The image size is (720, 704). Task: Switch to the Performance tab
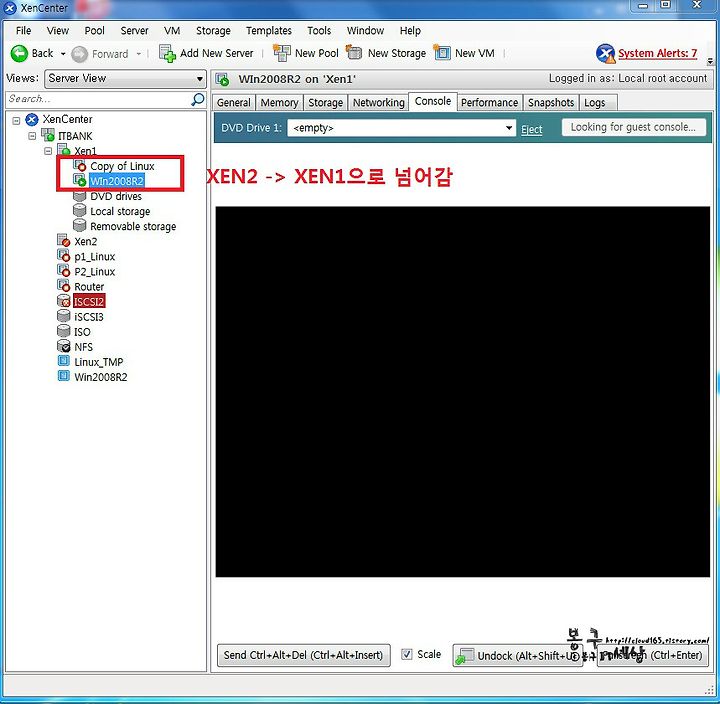(489, 102)
